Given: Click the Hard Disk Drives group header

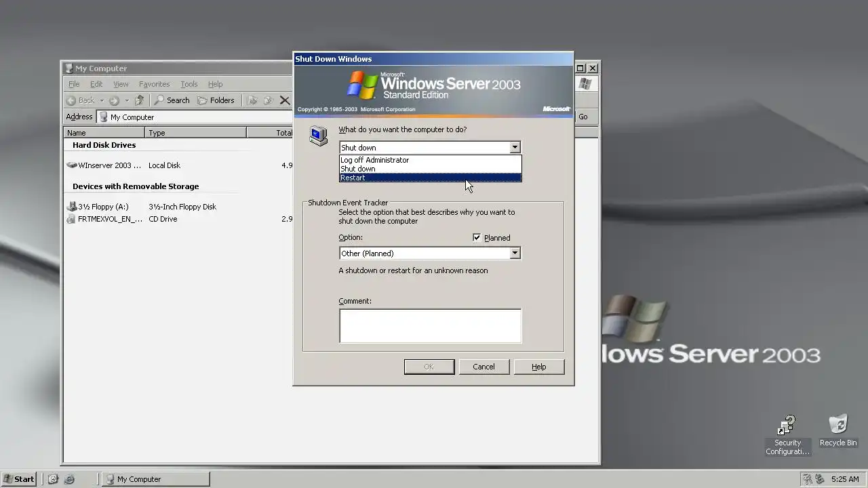Looking at the screenshot, I should pos(104,145).
